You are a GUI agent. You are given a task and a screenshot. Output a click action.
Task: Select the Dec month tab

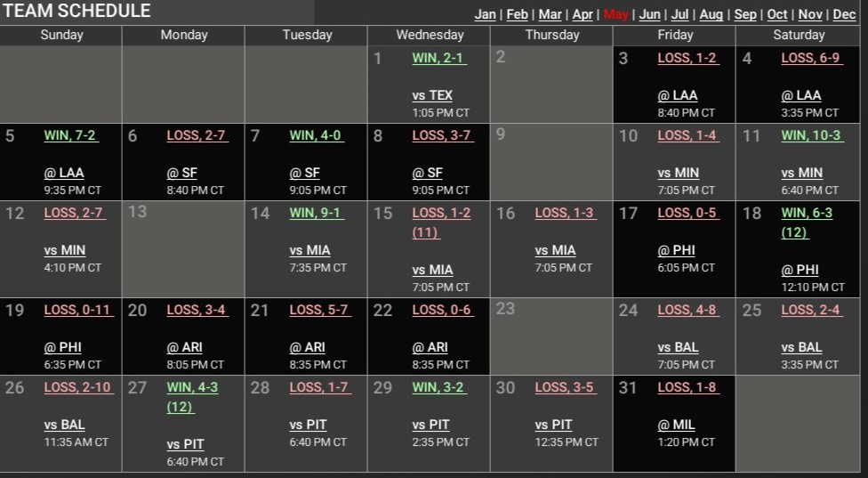(844, 14)
